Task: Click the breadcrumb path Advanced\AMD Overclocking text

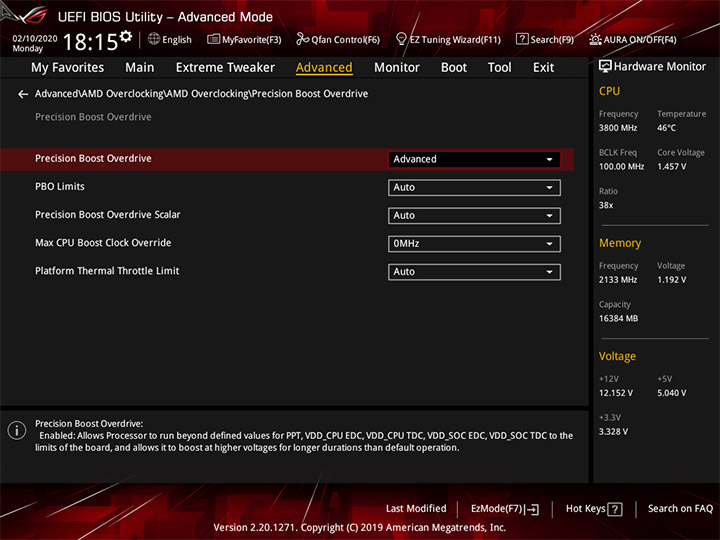Action: click(202, 94)
